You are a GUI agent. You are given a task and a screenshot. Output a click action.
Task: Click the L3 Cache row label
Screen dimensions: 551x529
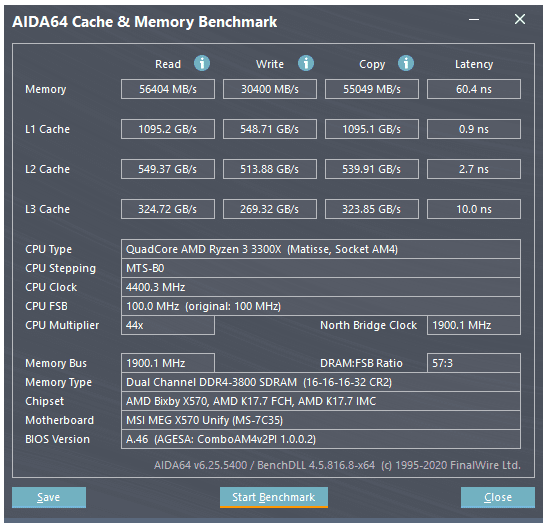coord(47,209)
